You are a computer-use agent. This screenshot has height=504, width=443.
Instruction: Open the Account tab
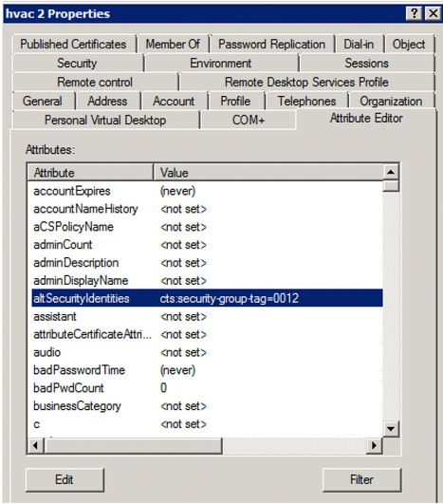[174, 102]
